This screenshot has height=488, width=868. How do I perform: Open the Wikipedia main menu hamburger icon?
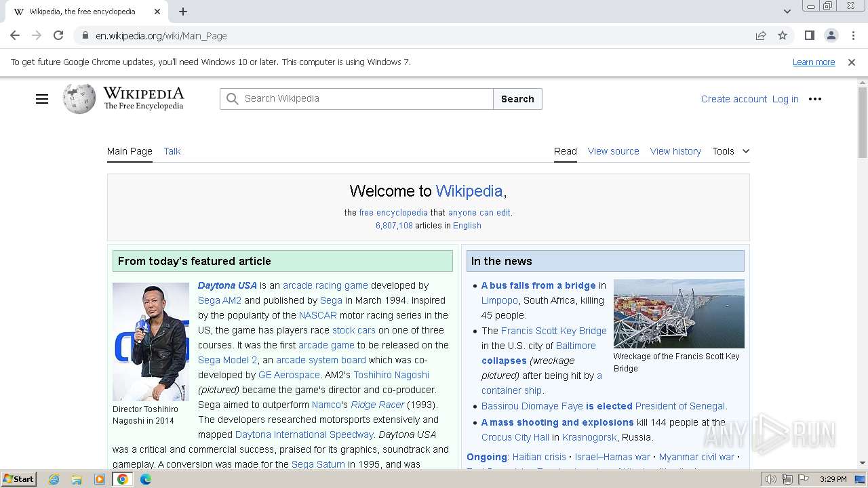[x=42, y=99]
